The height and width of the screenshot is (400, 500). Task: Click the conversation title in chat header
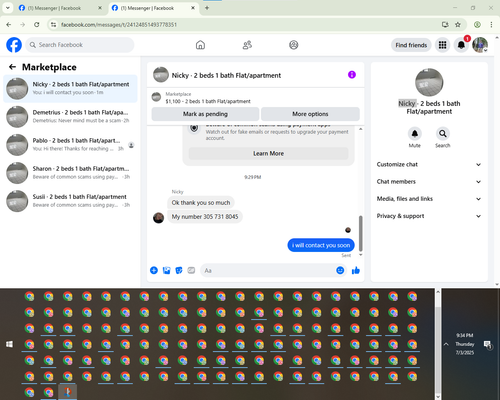pos(226,75)
